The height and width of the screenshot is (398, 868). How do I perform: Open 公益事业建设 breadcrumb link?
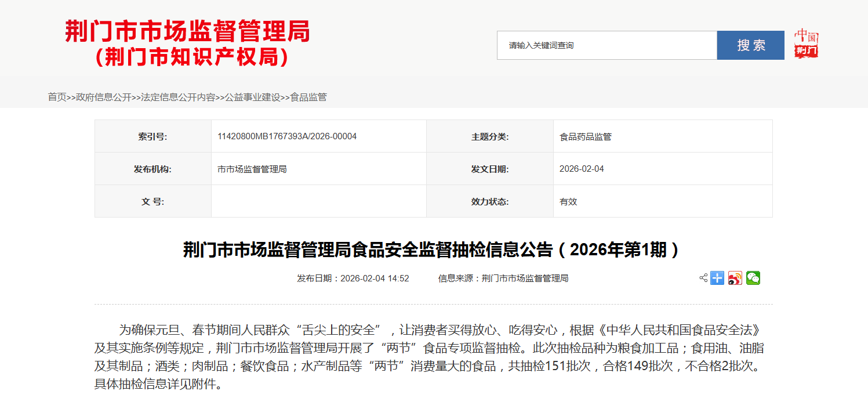pos(252,97)
